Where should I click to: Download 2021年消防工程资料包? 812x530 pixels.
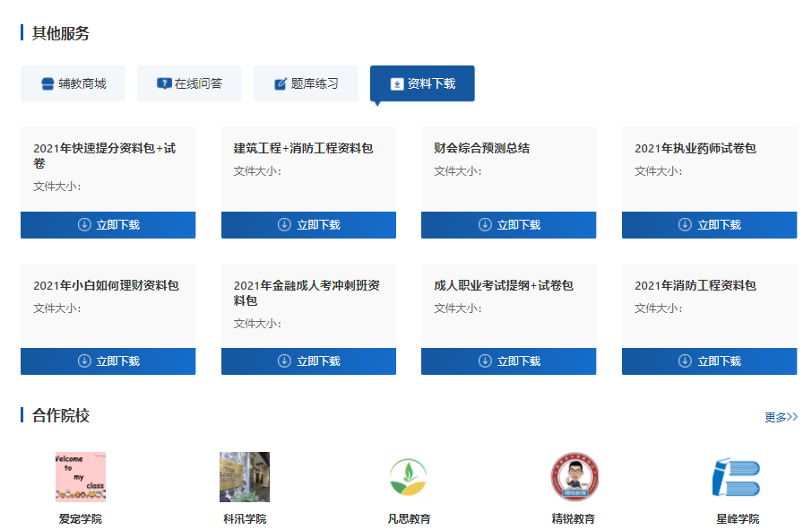[x=709, y=361]
